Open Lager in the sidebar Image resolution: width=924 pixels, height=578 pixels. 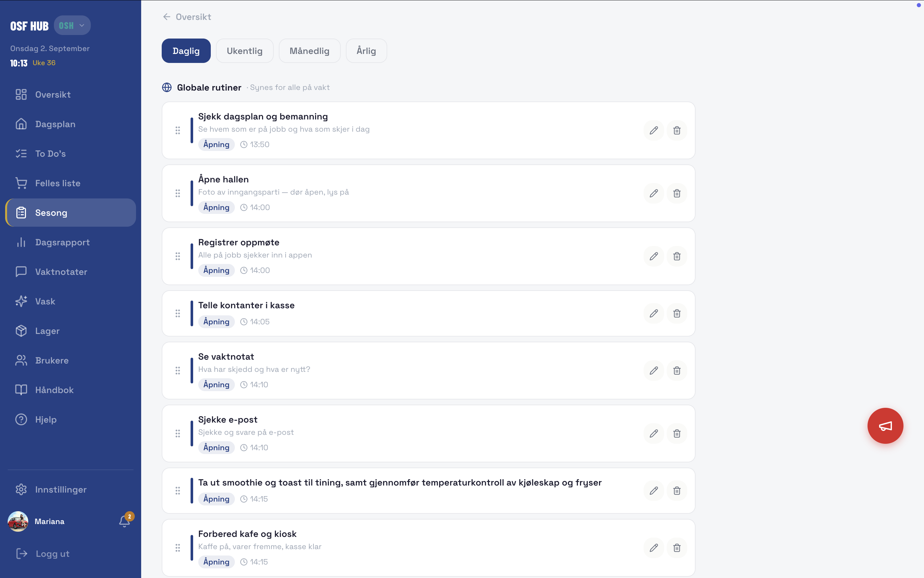pos(71,331)
